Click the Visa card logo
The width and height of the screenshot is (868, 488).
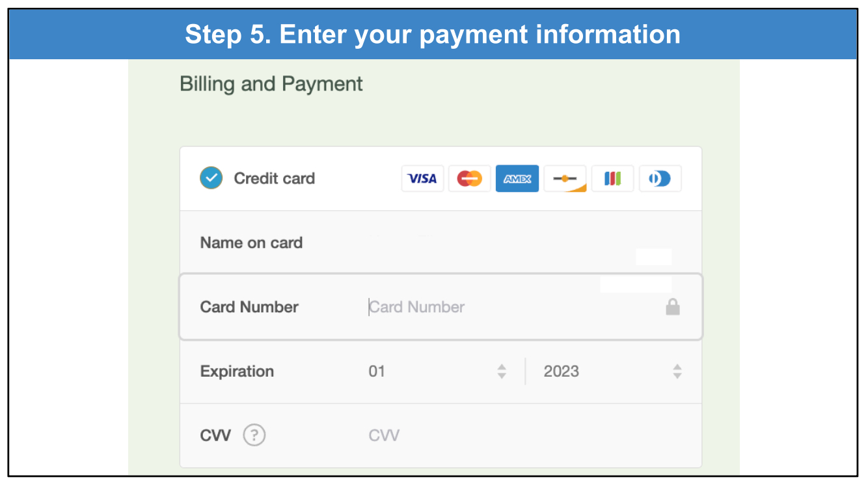coord(423,178)
